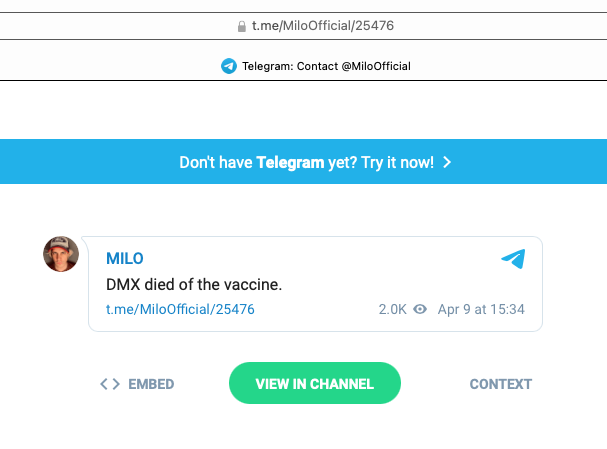Select the 'Telegram: Contact @MiloOfficial' tab title
The image size is (607, 449).
click(326, 66)
